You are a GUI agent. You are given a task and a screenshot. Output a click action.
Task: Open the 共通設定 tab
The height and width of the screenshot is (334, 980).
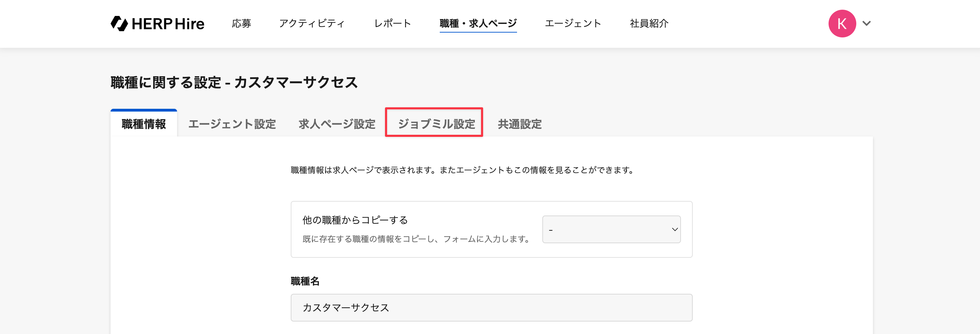[x=520, y=124]
